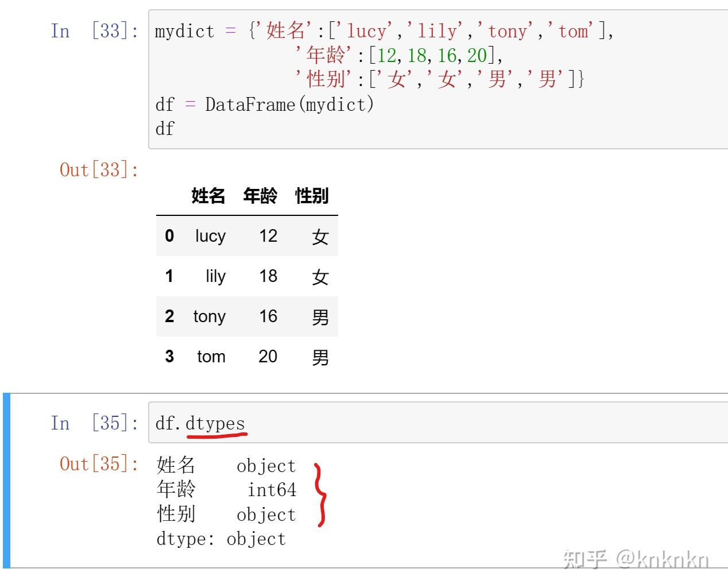Click the row index 0 label

tap(169, 236)
